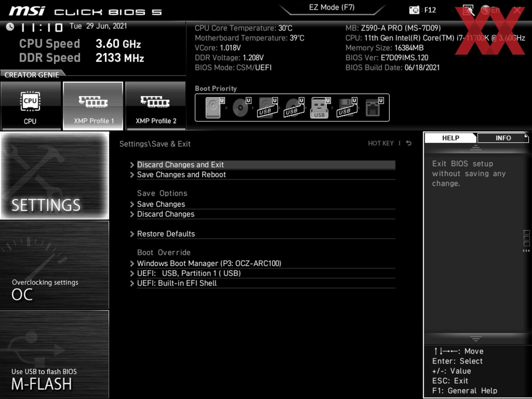Screen dimensions: 532x399
Task: Select the USB key boot priority device
Action: tap(320, 108)
